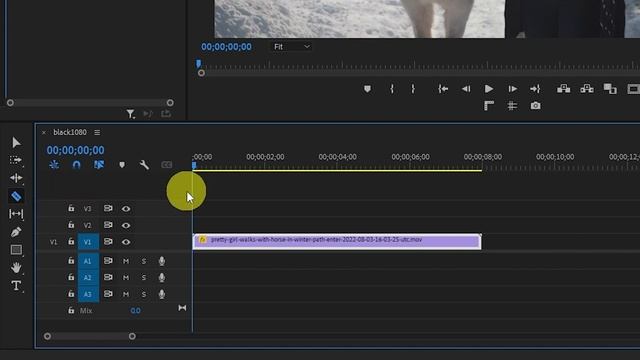Select the black1080 sequence tab
640x360 pixels.
tap(70, 132)
